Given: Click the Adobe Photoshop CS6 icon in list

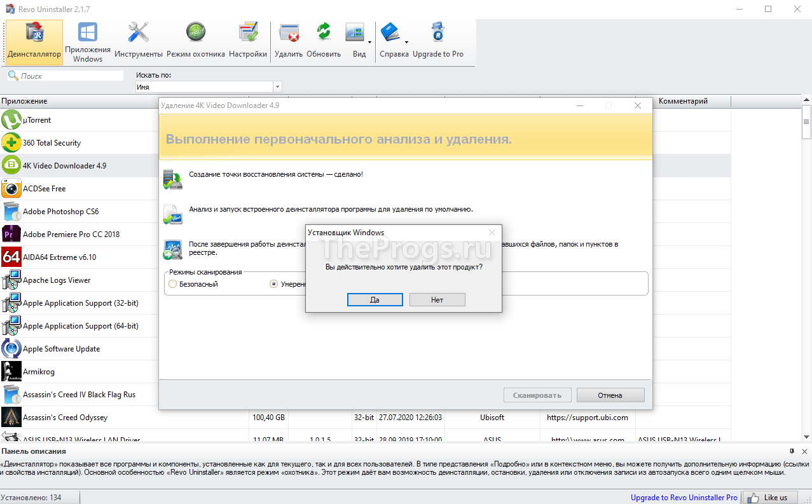Looking at the screenshot, I should [x=12, y=211].
